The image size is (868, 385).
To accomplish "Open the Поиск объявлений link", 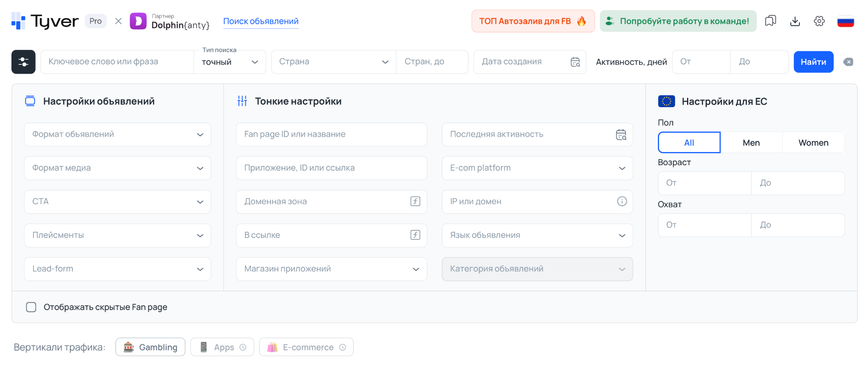I will (261, 21).
